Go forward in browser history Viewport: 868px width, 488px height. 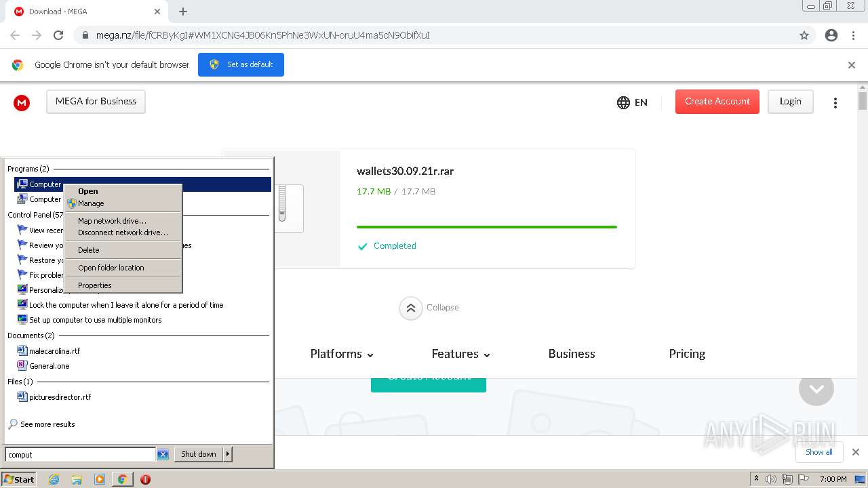pos(37,35)
